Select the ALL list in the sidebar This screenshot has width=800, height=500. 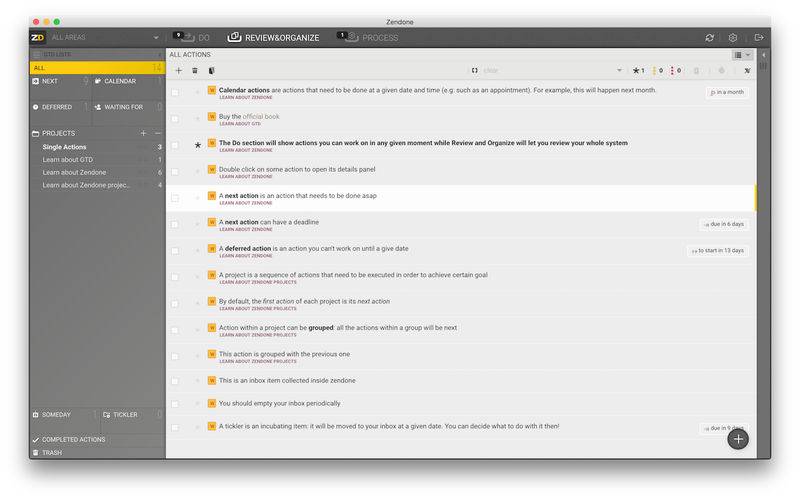[97, 67]
